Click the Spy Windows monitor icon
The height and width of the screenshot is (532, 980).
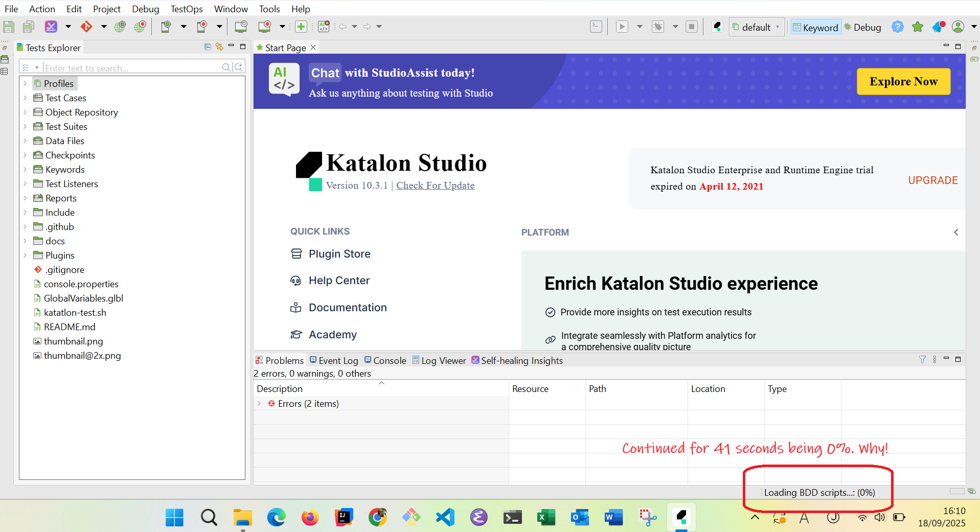point(241,27)
